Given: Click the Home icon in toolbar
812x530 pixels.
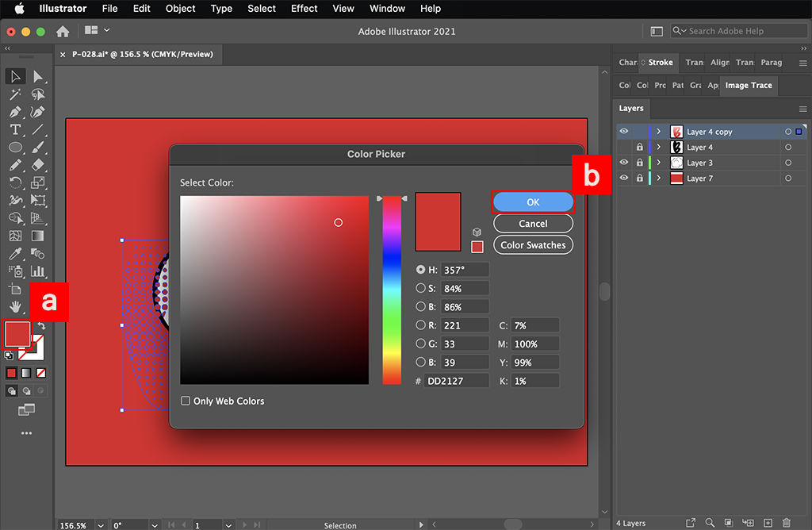Looking at the screenshot, I should click(x=63, y=32).
